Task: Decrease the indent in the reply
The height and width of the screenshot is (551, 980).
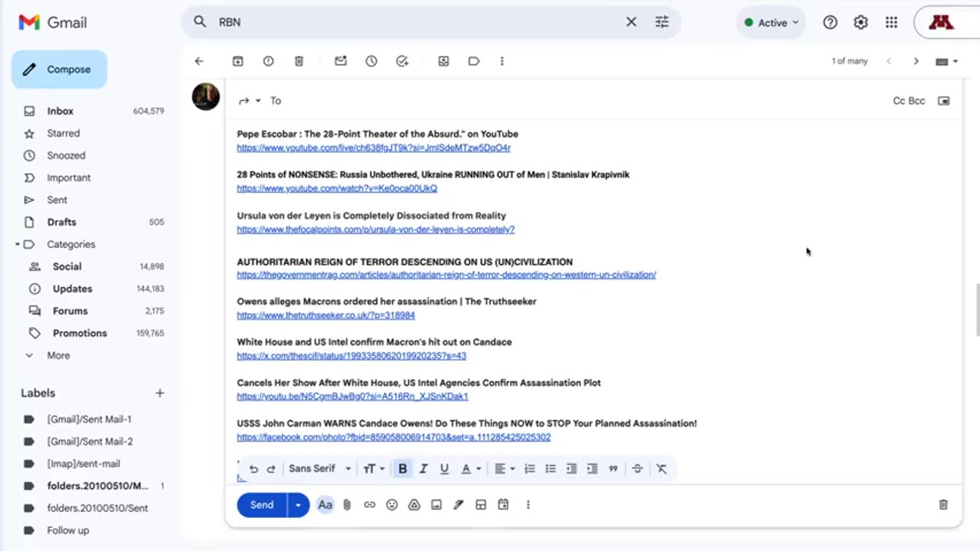Action: pos(571,469)
